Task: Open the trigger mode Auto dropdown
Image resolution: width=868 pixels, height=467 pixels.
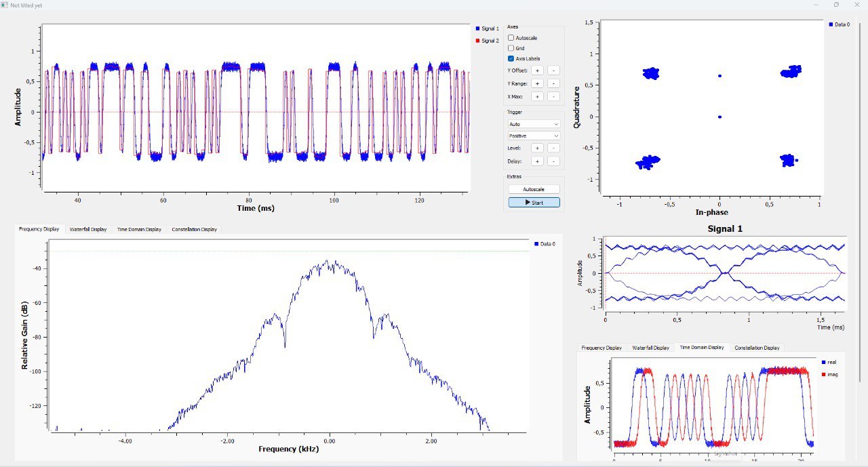Action: point(534,124)
